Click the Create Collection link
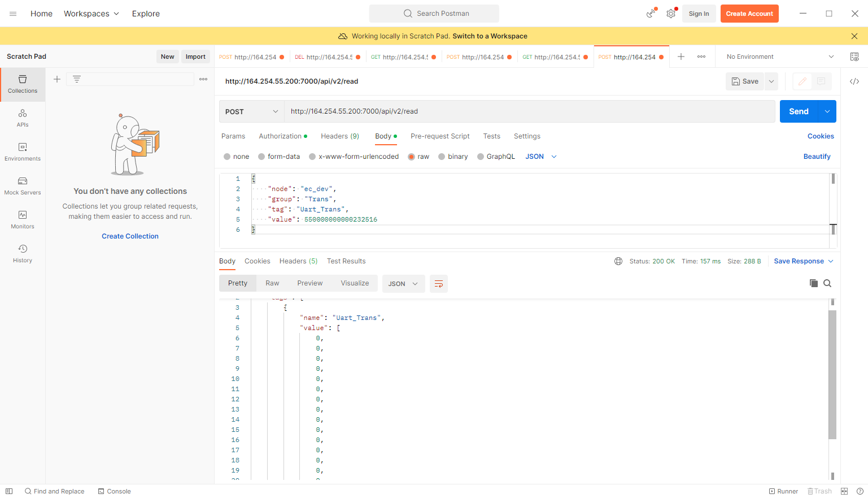The image size is (868, 498). (130, 236)
